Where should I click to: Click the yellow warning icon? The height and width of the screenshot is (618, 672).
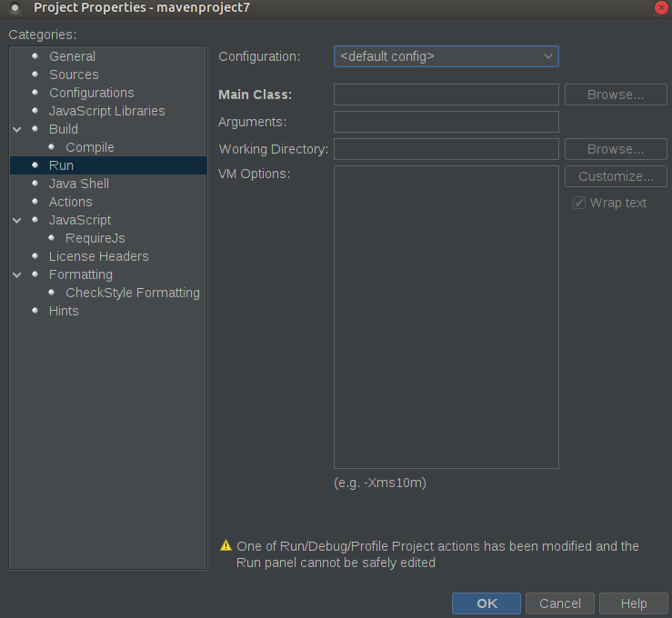(x=226, y=545)
